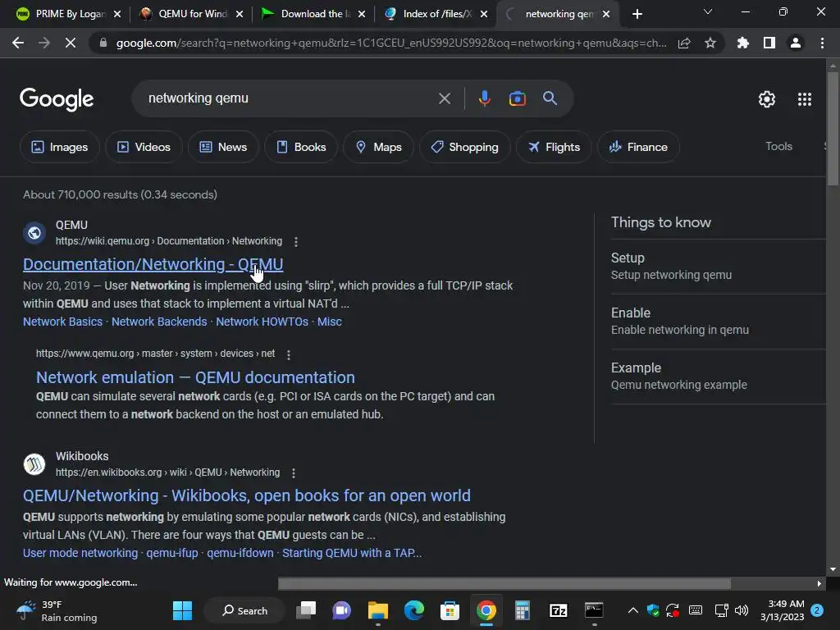Open Chrome three-dot menu
This screenshot has width=840, height=630.
point(822,43)
